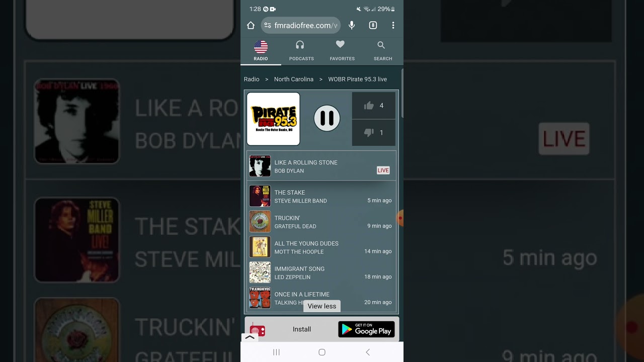This screenshot has height=362, width=644.
Task: Tap the radio app icon in install banner
Action: coord(258,330)
